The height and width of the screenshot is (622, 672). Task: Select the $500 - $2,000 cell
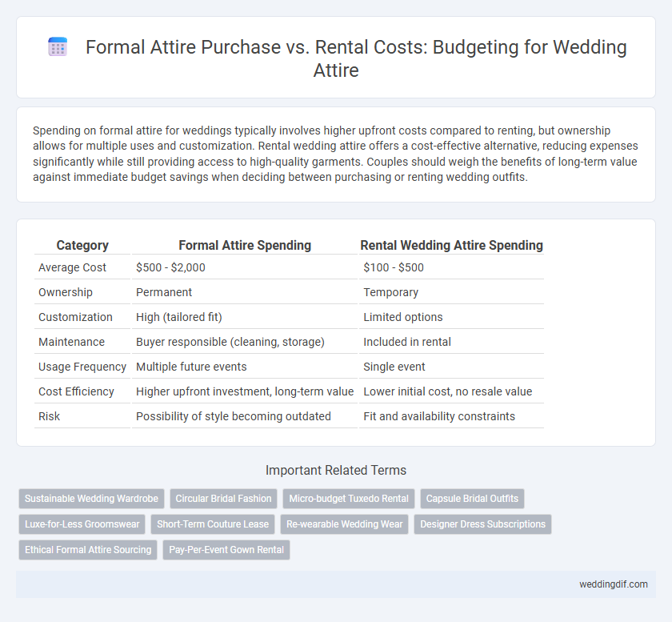coord(245,267)
